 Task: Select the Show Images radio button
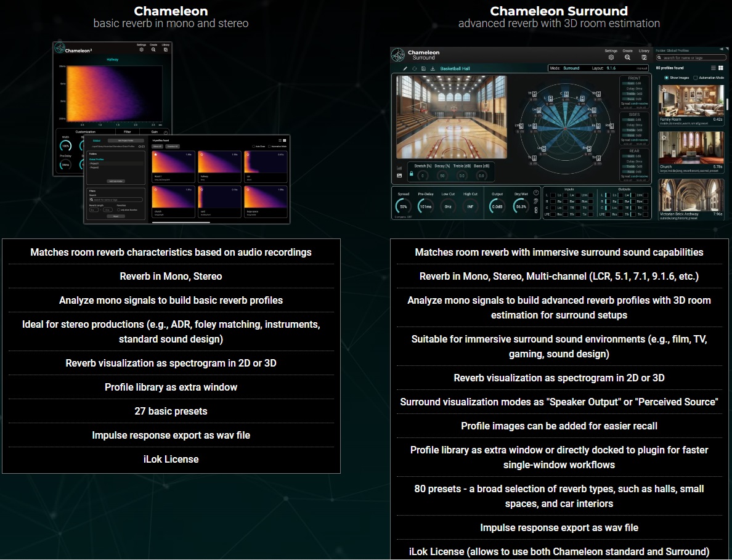(x=666, y=78)
